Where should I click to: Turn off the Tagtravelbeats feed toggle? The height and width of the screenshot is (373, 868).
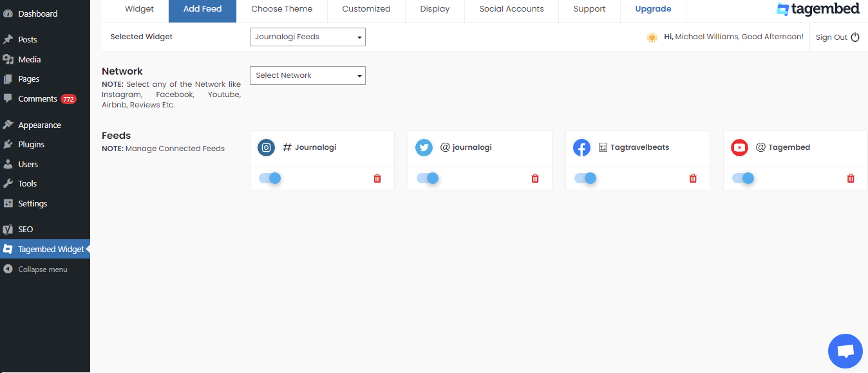(x=585, y=178)
